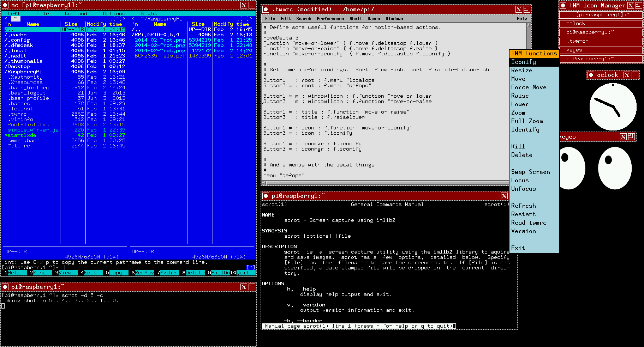Select startlxde file in mc left panel
Viewport: 644px width, 347px height.
click(65, 135)
